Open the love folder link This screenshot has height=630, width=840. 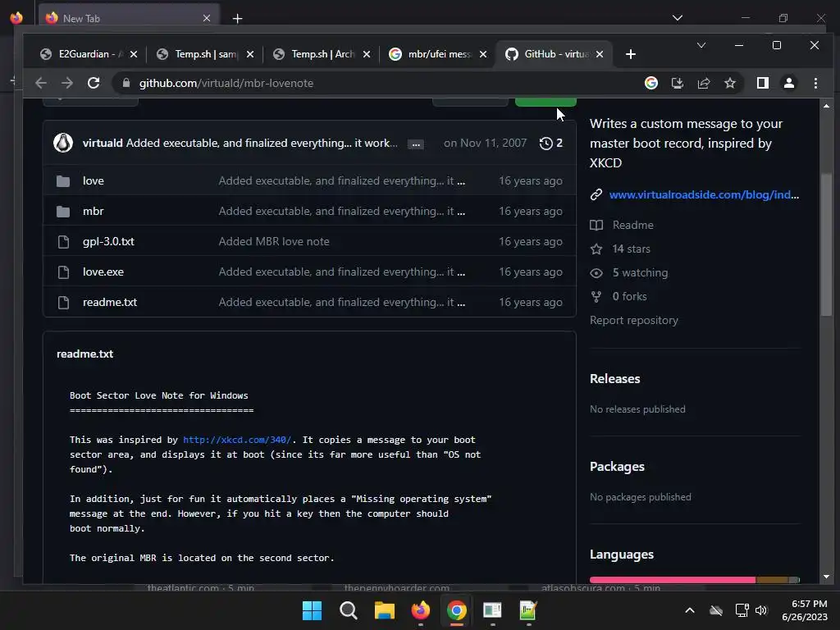point(94,181)
